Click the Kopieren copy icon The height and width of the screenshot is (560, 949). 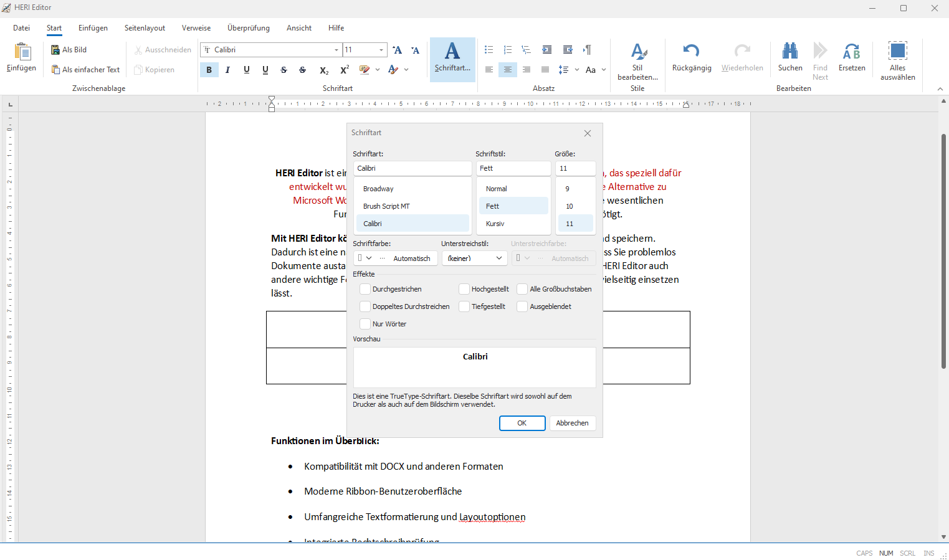pyautogui.click(x=138, y=70)
